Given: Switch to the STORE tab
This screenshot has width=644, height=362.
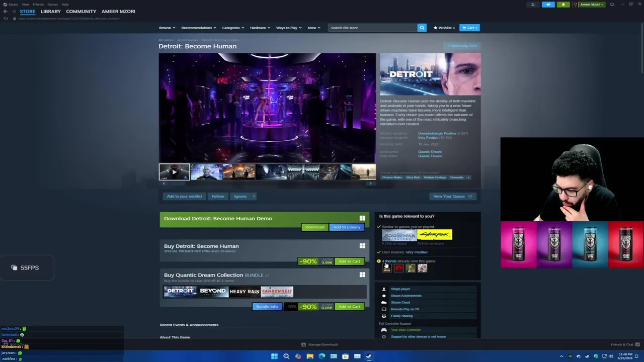Looking at the screenshot, I should point(28,11).
